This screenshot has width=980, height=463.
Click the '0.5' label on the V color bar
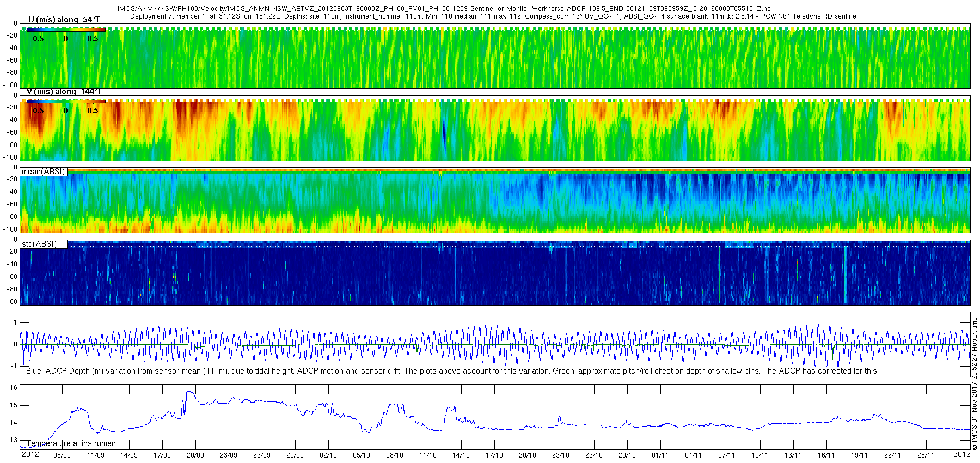click(93, 111)
